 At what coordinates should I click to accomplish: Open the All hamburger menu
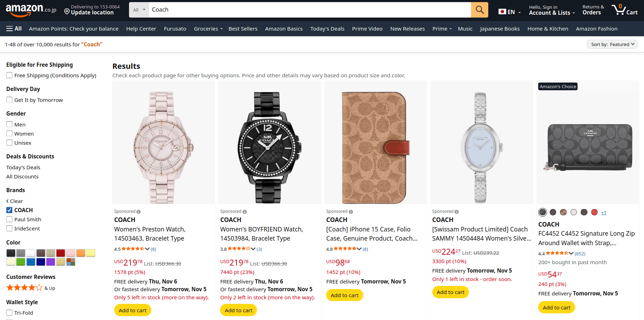(x=14, y=29)
